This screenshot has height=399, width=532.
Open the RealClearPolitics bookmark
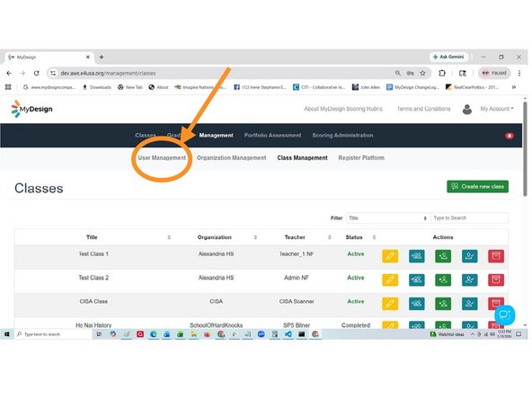point(473,87)
